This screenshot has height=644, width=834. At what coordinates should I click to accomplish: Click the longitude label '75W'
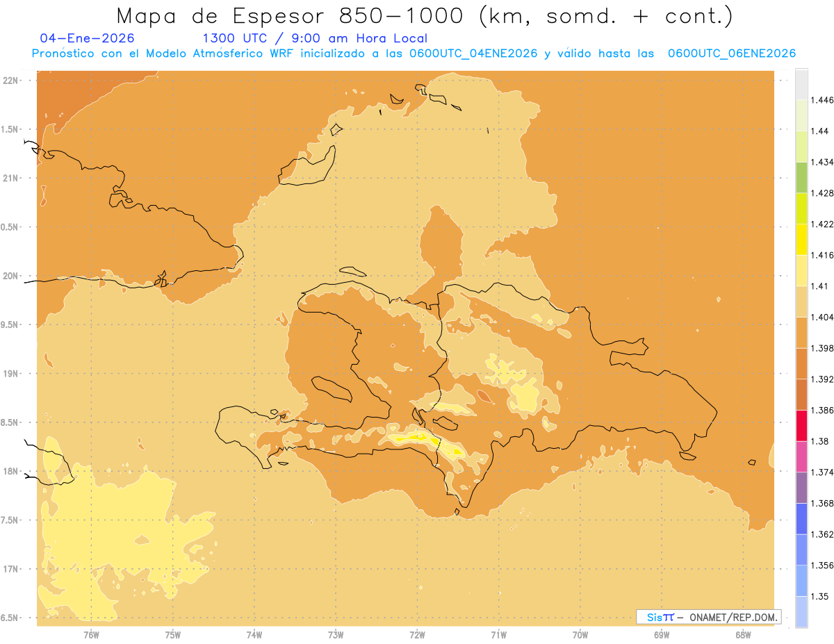point(173,635)
